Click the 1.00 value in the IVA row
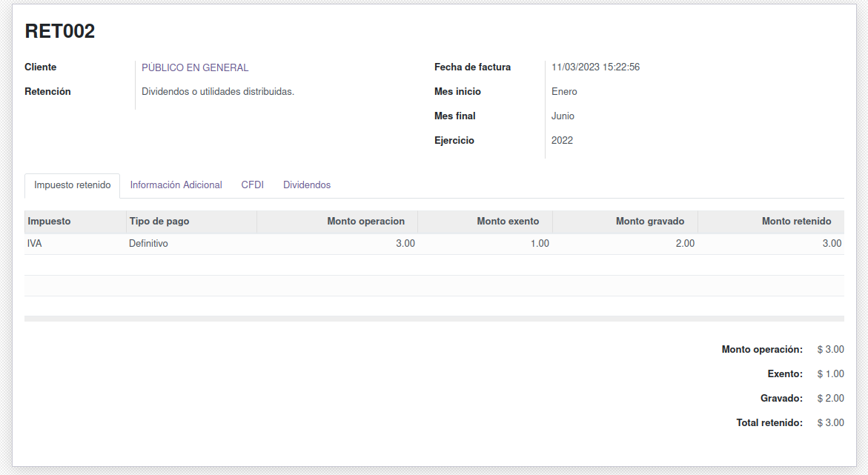 pos(539,244)
